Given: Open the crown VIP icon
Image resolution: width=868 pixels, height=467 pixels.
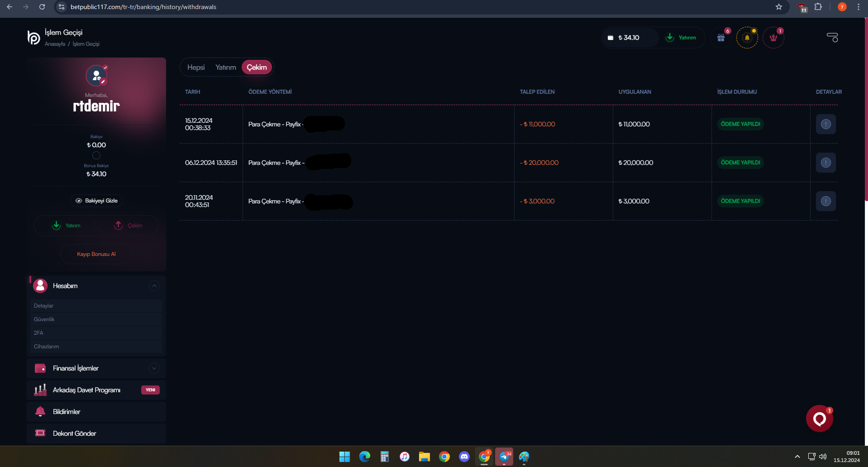Looking at the screenshot, I should pos(773,38).
